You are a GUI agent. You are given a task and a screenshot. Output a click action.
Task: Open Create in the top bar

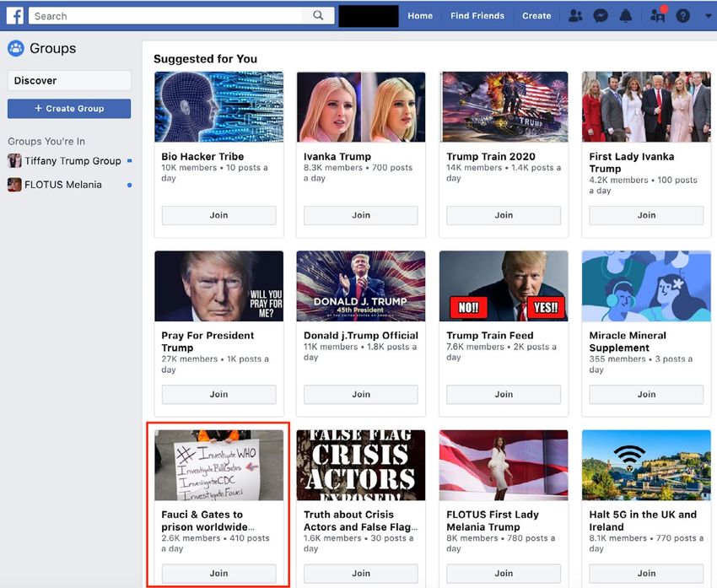click(536, 15)
